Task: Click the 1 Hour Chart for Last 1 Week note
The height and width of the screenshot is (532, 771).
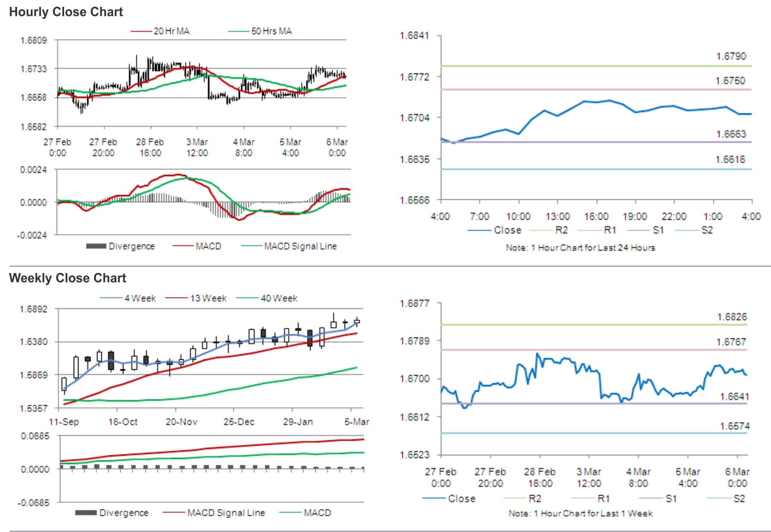Action: click(580, 513)
